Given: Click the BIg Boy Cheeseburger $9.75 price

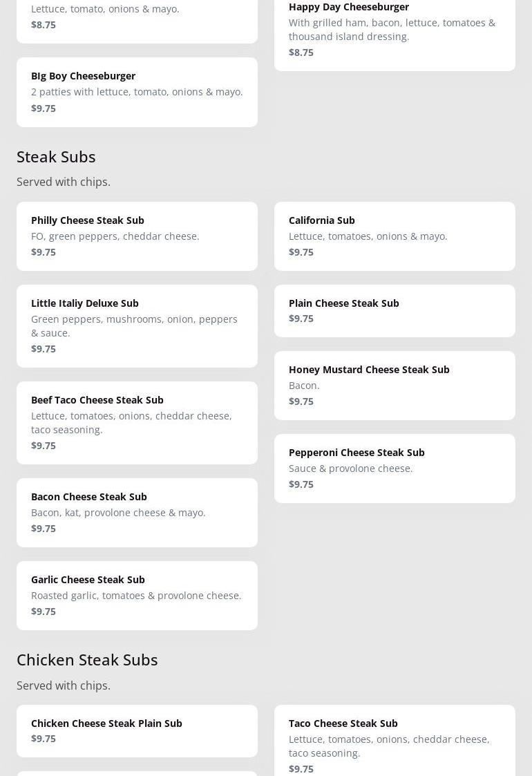Looking at the screenshot, I should coord(44,108).
